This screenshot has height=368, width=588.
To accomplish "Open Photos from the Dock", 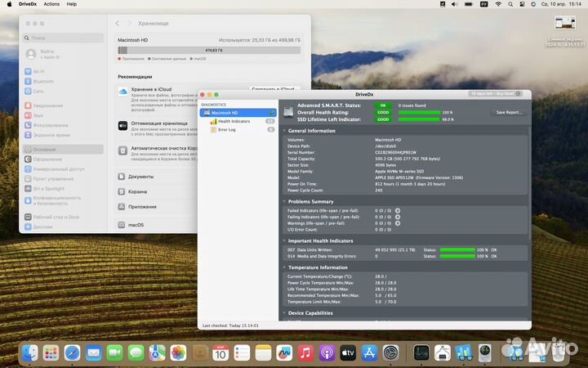I will pos(178,353).
